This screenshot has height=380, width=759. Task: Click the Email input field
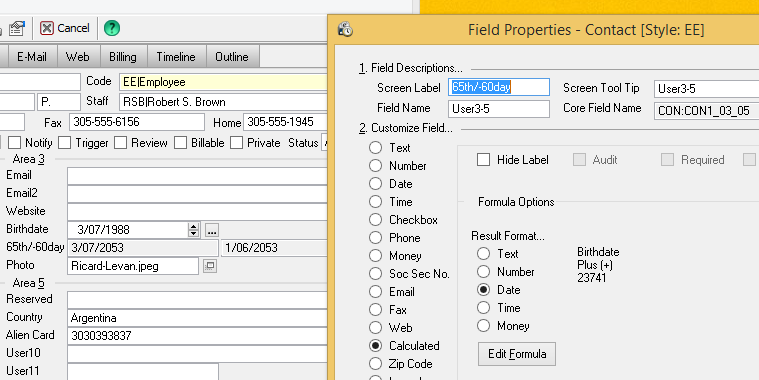click(197, 176)
